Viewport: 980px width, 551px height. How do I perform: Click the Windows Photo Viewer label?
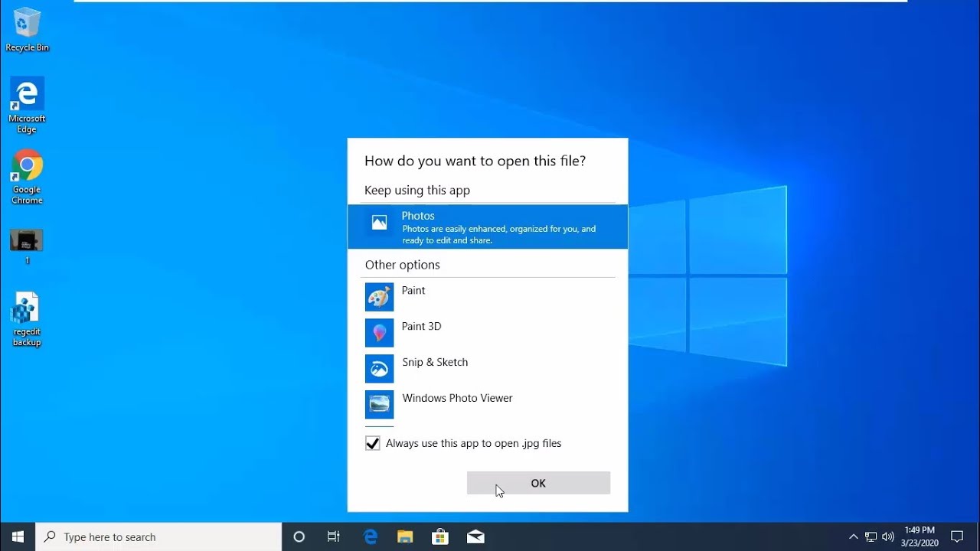(457, 399)
